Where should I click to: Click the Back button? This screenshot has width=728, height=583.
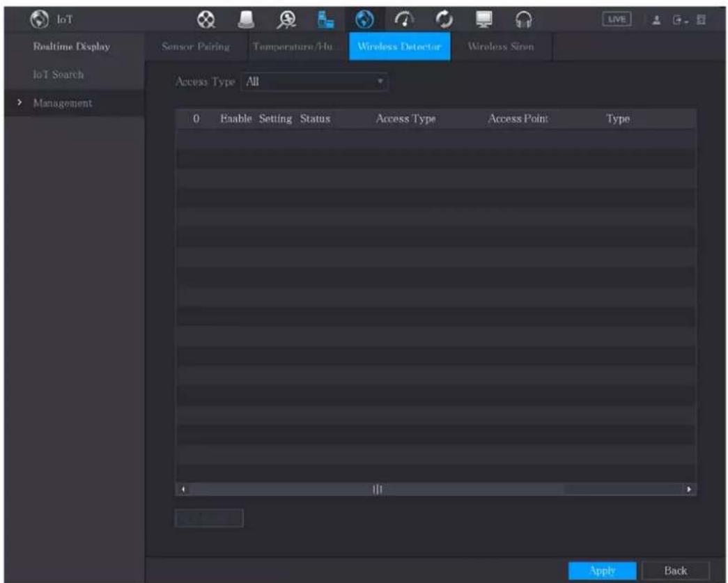coord(675,570)
